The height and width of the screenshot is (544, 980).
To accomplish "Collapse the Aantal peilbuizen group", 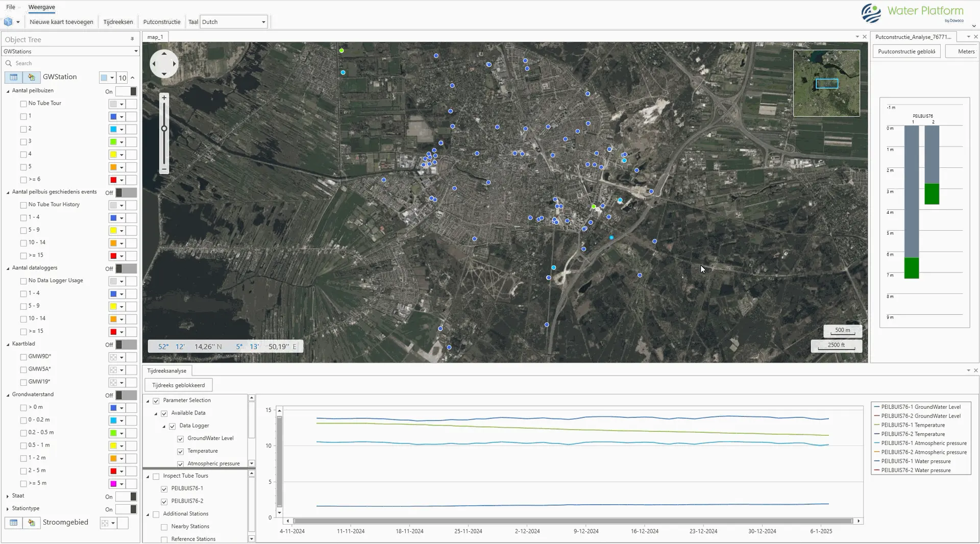I will tap(8, 91).
